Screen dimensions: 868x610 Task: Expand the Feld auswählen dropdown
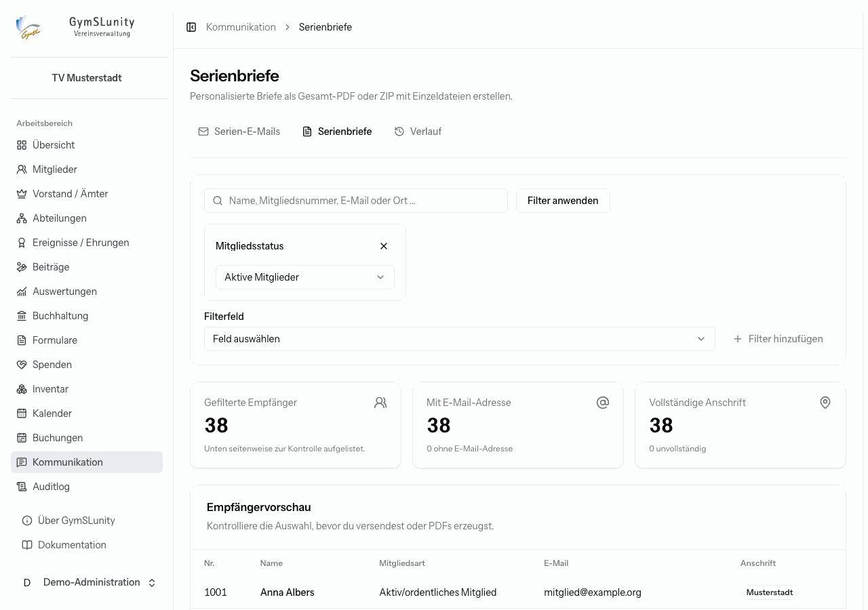coord(459,339)
